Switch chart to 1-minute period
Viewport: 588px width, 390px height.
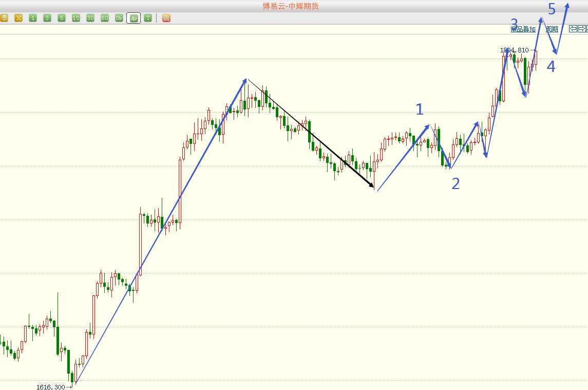click(33, 18)
